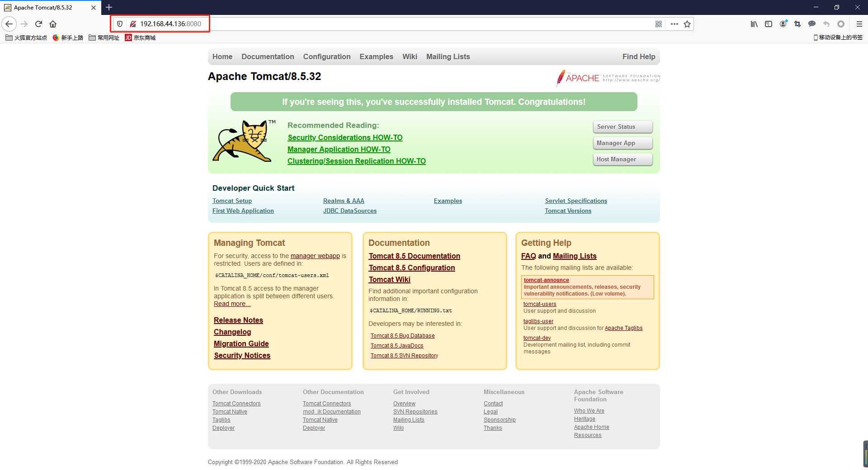
Task: Follow the manager webapp link
Action: coord(315,256)
